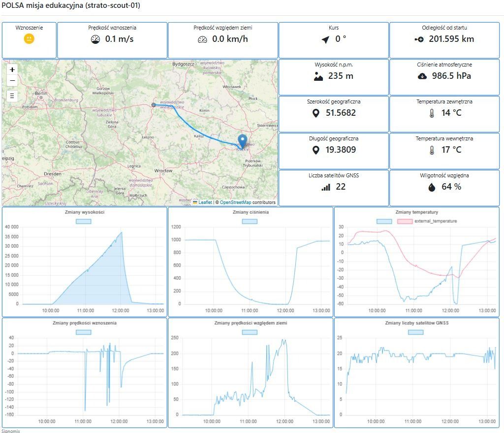The width and height of the screenshot is (504, 433).
Task: Open the Leaflet attribution link
Action: tap(205, 202)
